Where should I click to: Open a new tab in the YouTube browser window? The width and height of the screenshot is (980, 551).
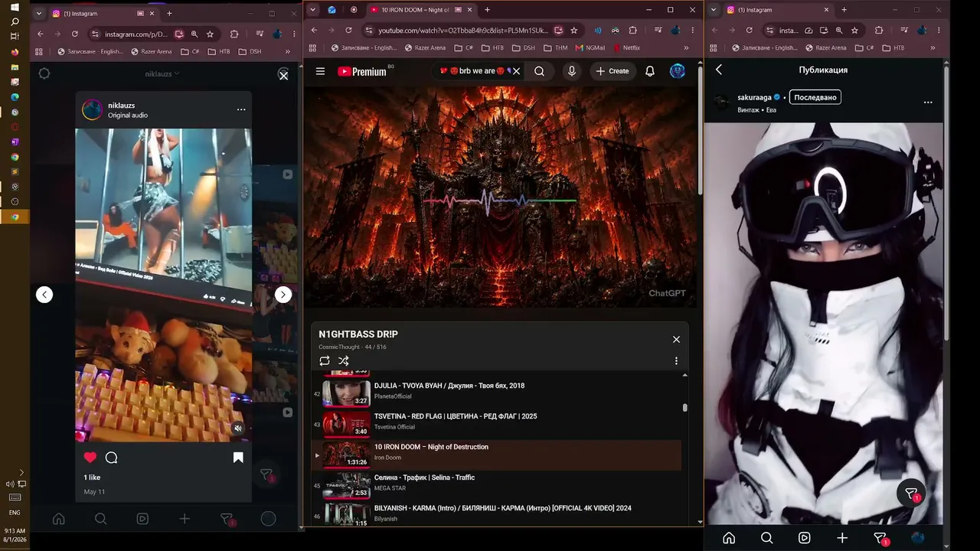point(487,10)
